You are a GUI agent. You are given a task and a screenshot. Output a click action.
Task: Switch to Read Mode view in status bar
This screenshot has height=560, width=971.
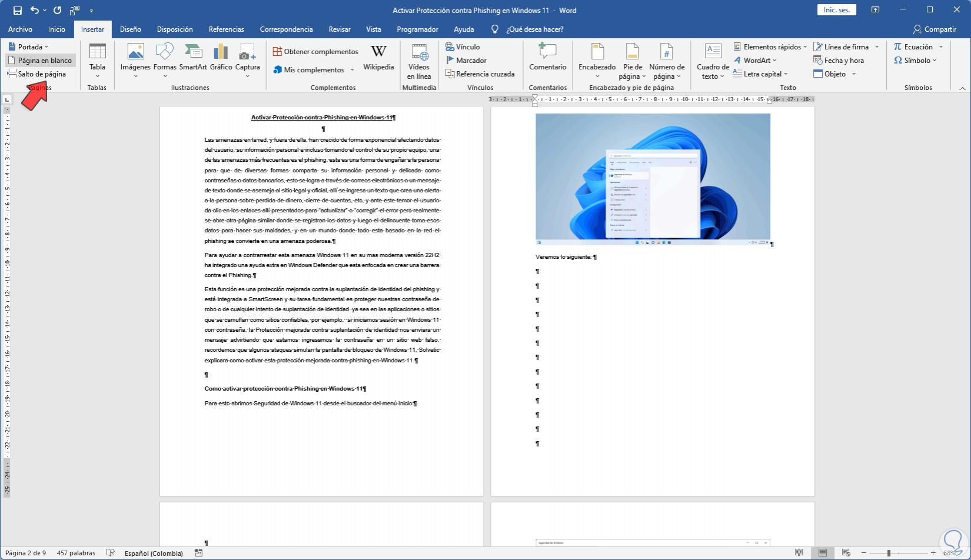799,553
